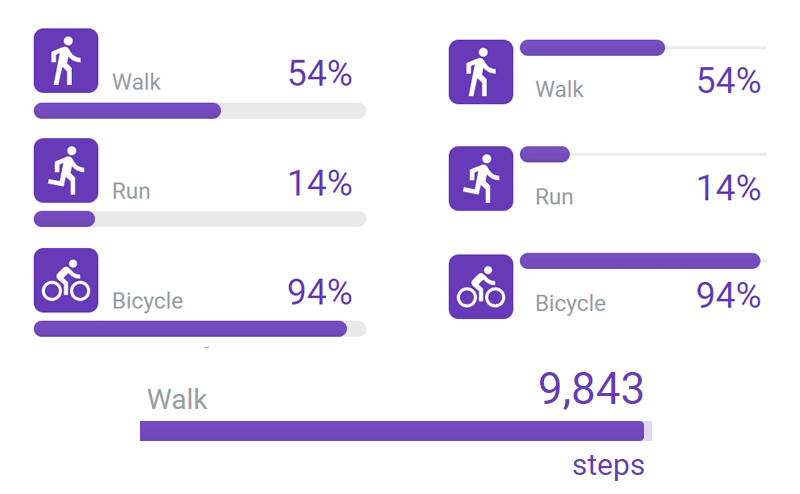Click the Run icon above the thick progress bar
The height and width of the screenshot is (494, 800).
(66, 171)
